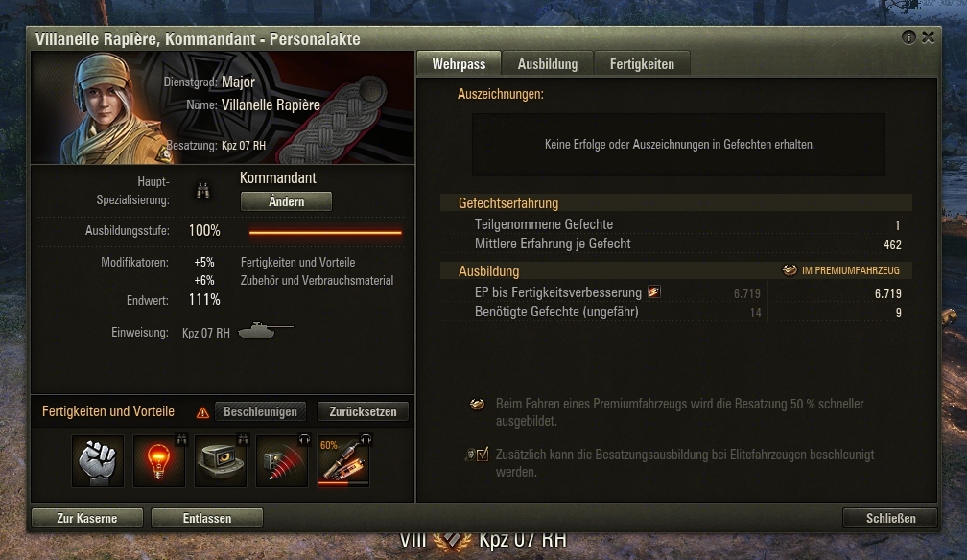Open the radio signal skill icon
Viewport: 967px width, 560px height.
coord(282,460)
